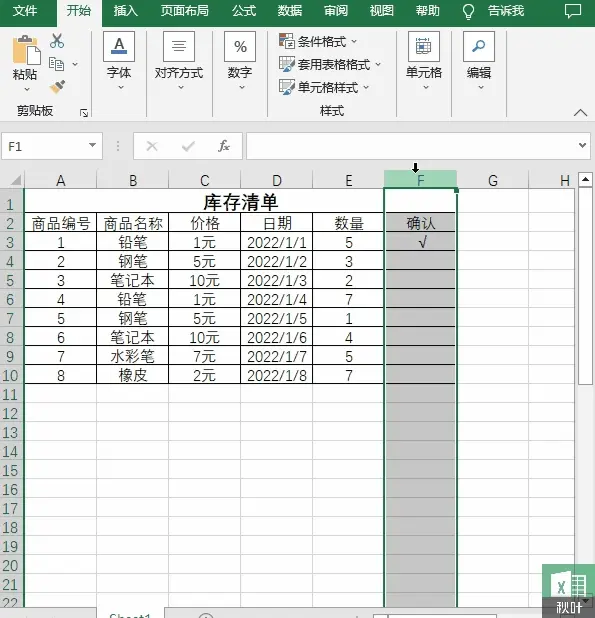The image size is (595, 618).
Task: Select the 商品编号 header cell
Action: 60,223
